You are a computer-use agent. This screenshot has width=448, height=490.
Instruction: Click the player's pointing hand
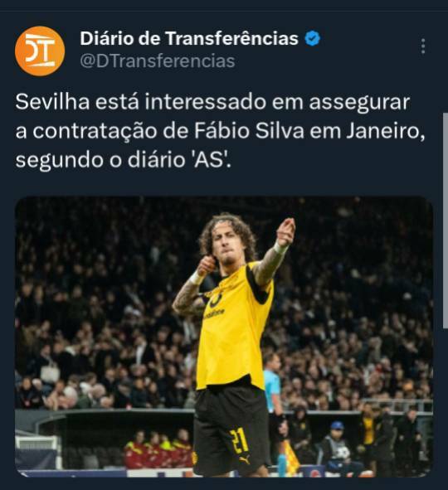point(286,230)
